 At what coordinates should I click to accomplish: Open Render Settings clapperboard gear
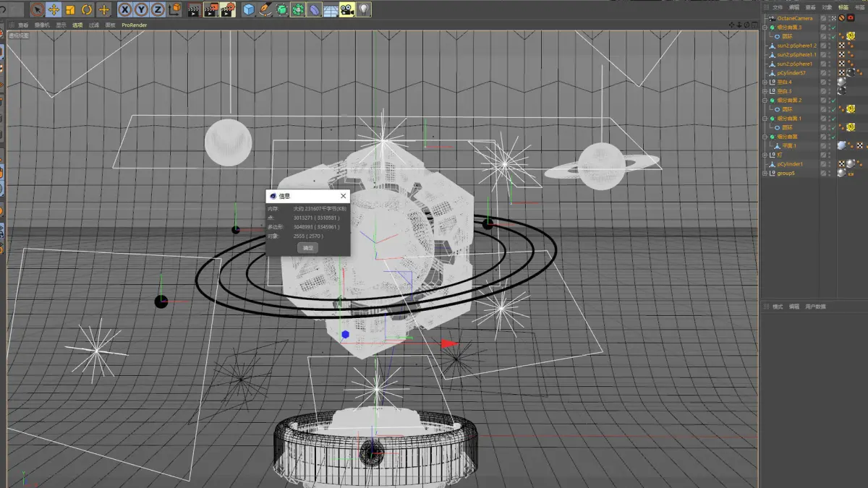[x=228, y=9]
